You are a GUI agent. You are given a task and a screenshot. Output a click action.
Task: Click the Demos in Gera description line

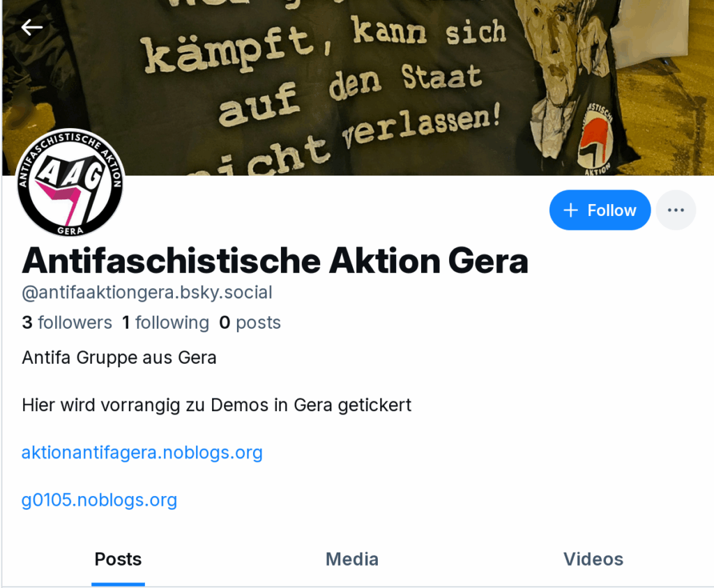217,405
